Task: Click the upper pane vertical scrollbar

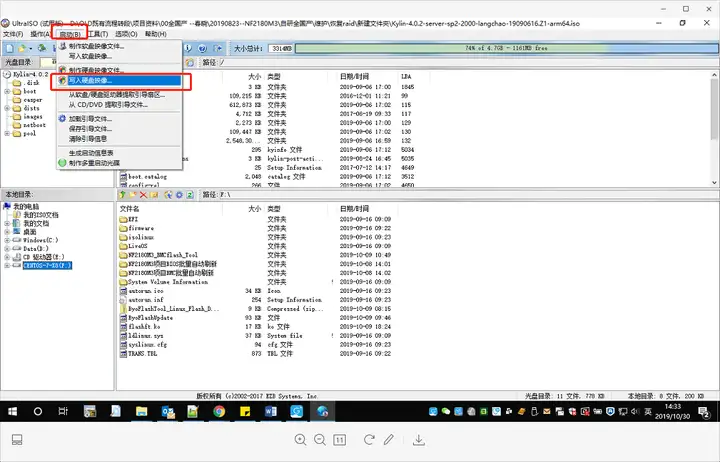Action: tap(714, 129)
